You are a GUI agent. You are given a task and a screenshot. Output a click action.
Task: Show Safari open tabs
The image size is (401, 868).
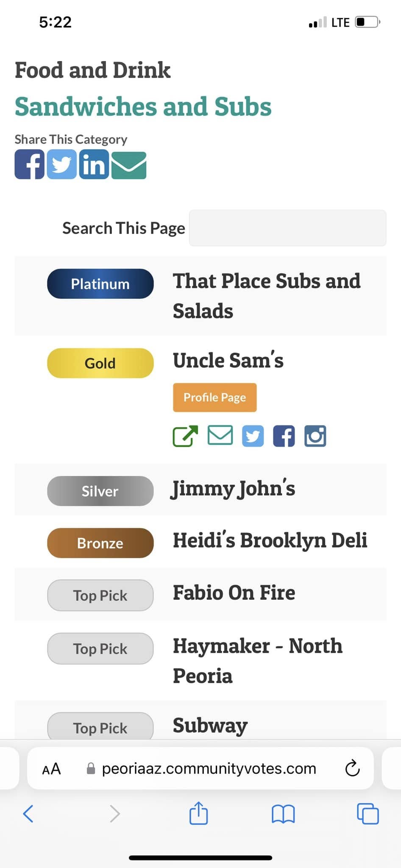tap(368, 813)
